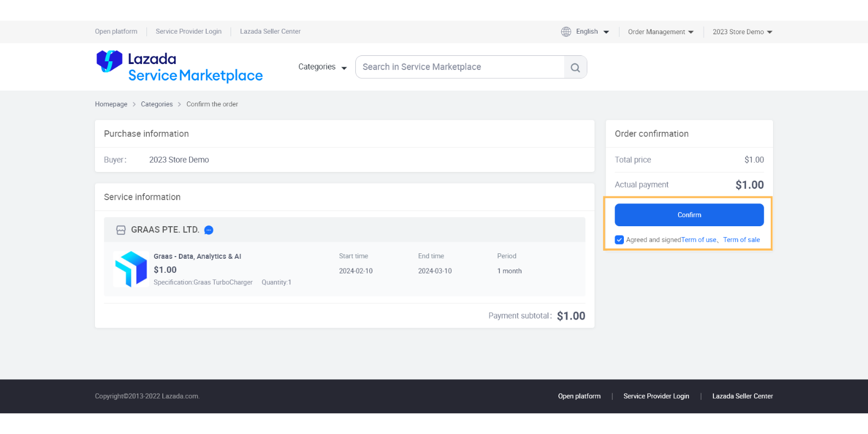
Task: Click the GRAAS PTE. LTD. seller name
Action: [165, 230]
